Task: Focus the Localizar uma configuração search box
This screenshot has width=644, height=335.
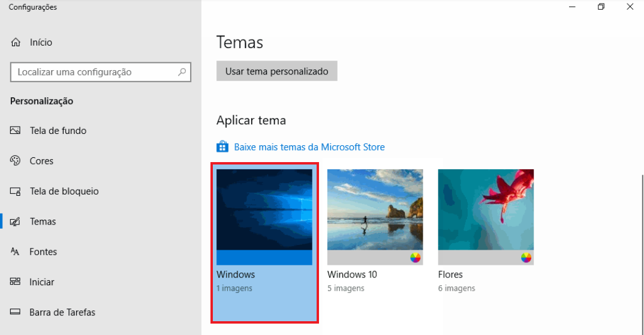Action: [x=101, y=72]
